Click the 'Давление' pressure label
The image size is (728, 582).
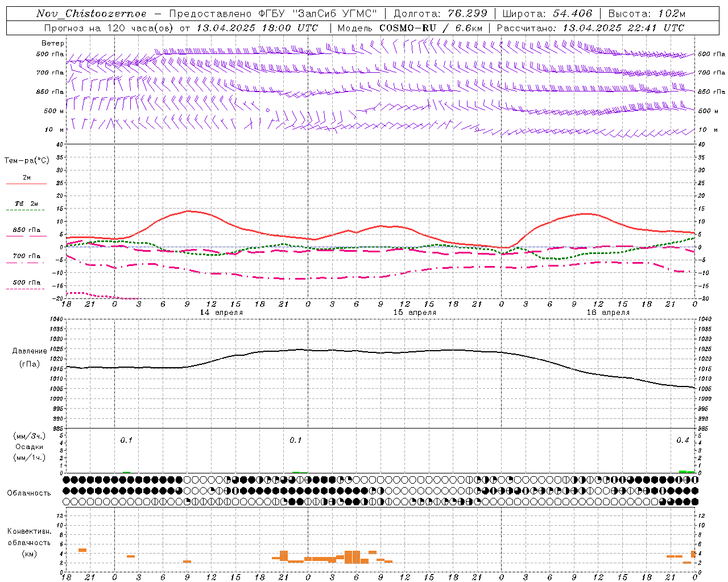click(x=30, y=351)
